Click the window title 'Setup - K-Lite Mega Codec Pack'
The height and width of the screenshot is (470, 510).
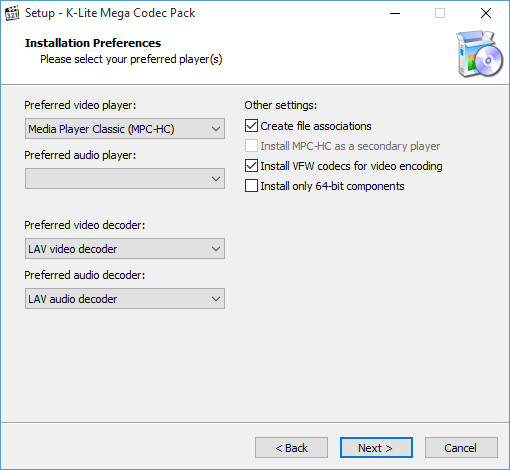click(110, 13)
